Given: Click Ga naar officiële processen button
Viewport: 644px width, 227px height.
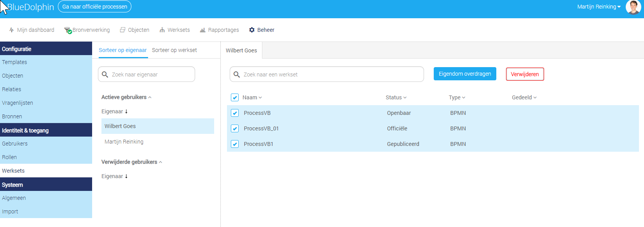Looking at the screenshot, I should point(95,7).
